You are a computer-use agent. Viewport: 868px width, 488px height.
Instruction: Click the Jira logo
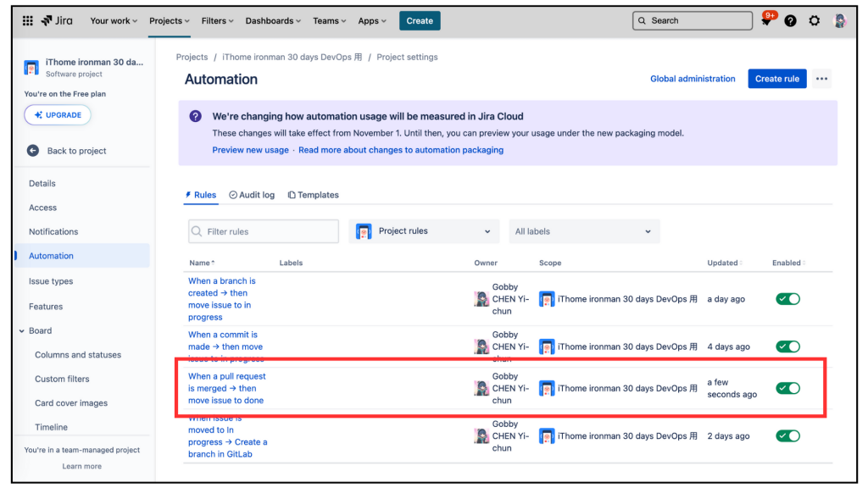click(57, 20)
